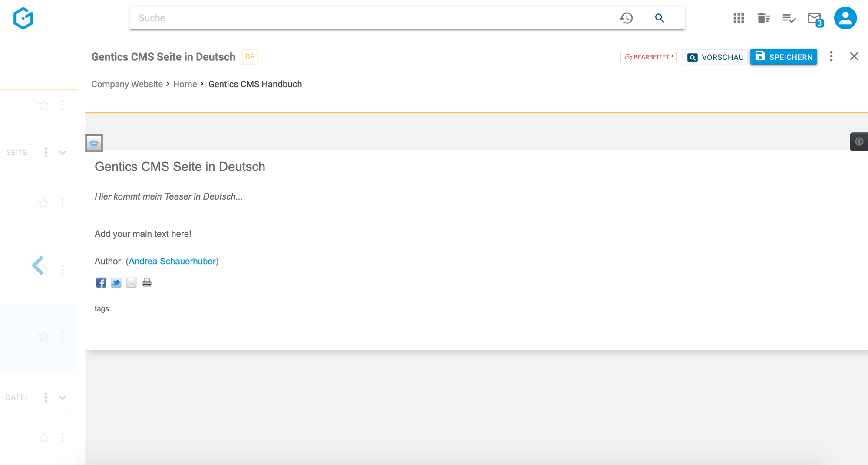Viewport: 868px width, 465px height.
Task: Click the DATEI section label
Action: coord(16,397)
